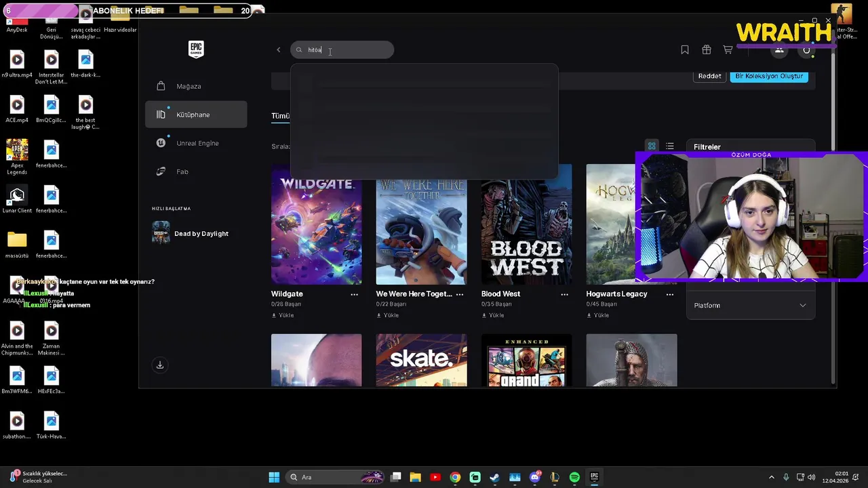Open Google Chrome from the taskbar

[455, 477]
